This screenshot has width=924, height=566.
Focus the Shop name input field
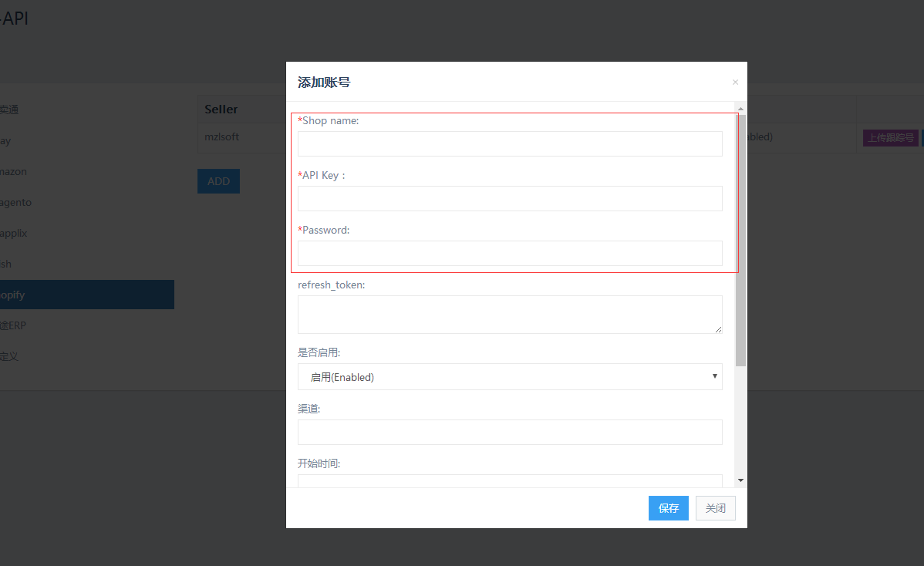point(510,143)
